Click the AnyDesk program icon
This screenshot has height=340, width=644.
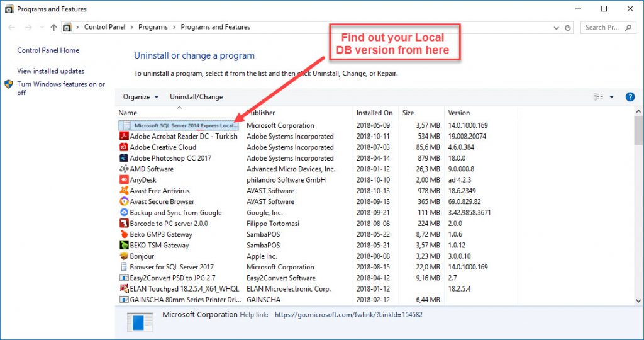pyautogui.click(x=124, y=179)
